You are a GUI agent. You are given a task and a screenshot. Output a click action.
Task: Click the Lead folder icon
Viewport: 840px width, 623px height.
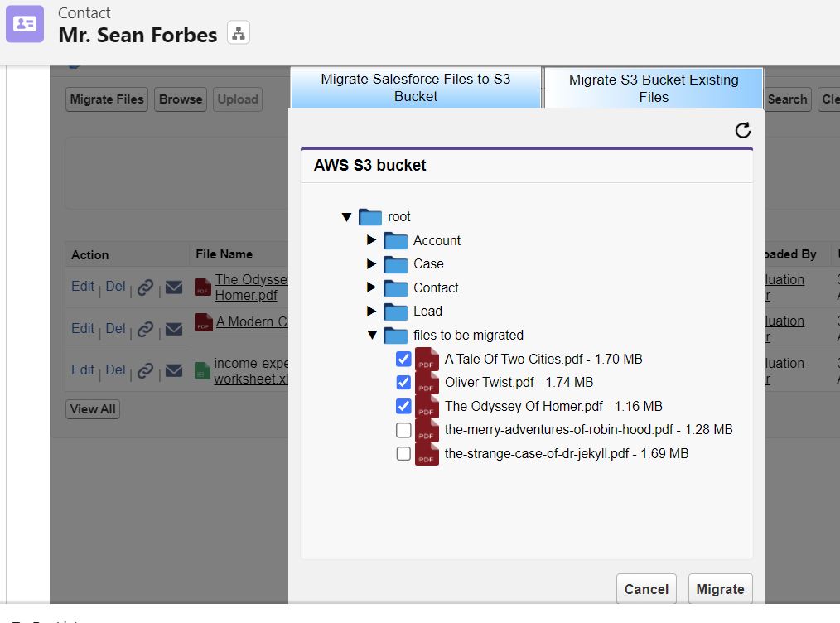click(395, 311)
